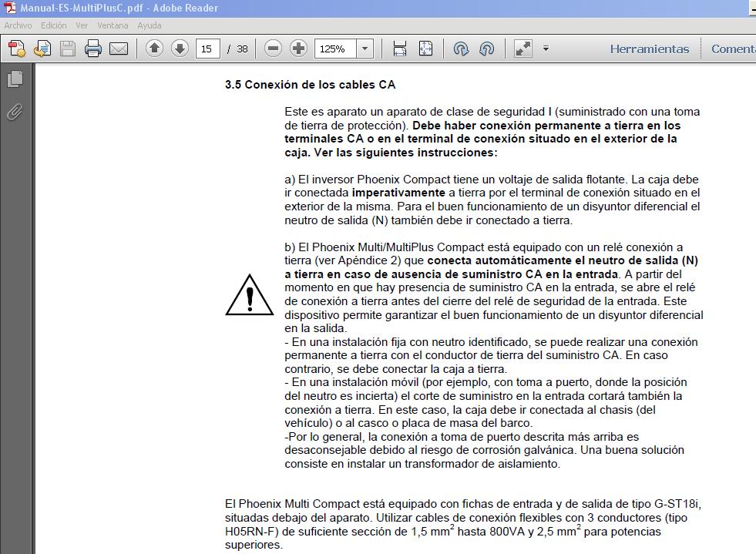
Task: Click the bold word 'imperativamente'
Action: click(398, 193)
